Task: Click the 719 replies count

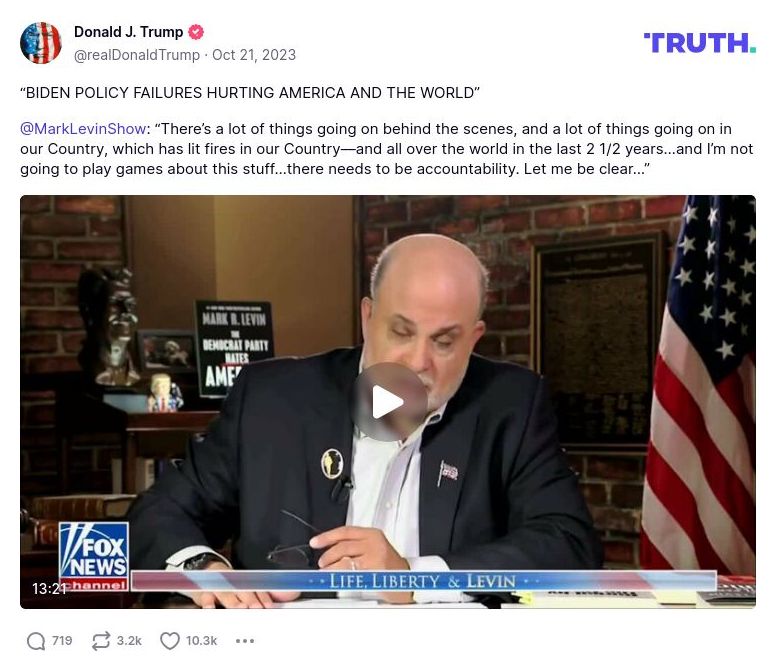Action: pyautogui.click(x=62, y=641)
